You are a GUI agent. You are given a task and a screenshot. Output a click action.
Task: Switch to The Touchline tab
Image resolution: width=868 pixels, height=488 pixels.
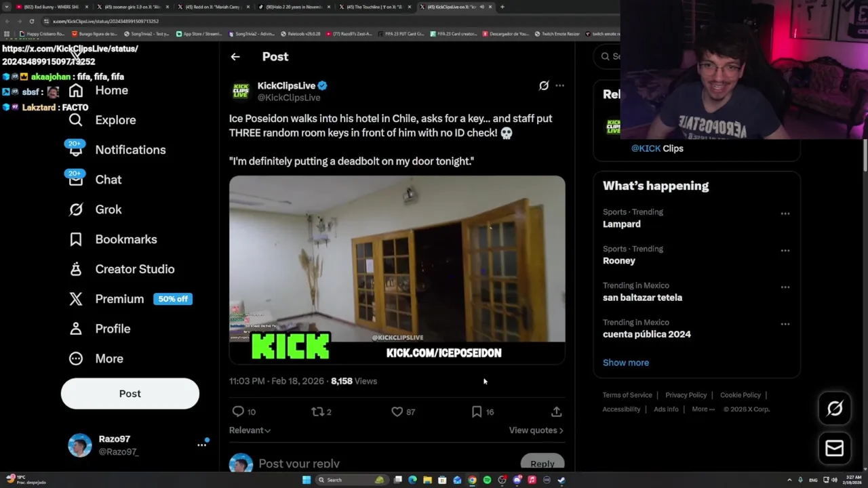[x=376, y=7]
